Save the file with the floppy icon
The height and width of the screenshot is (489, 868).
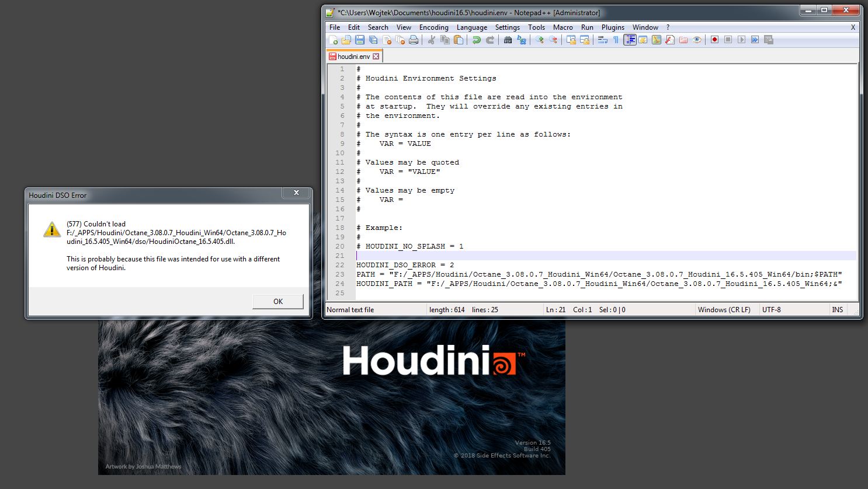pos(360,40)
